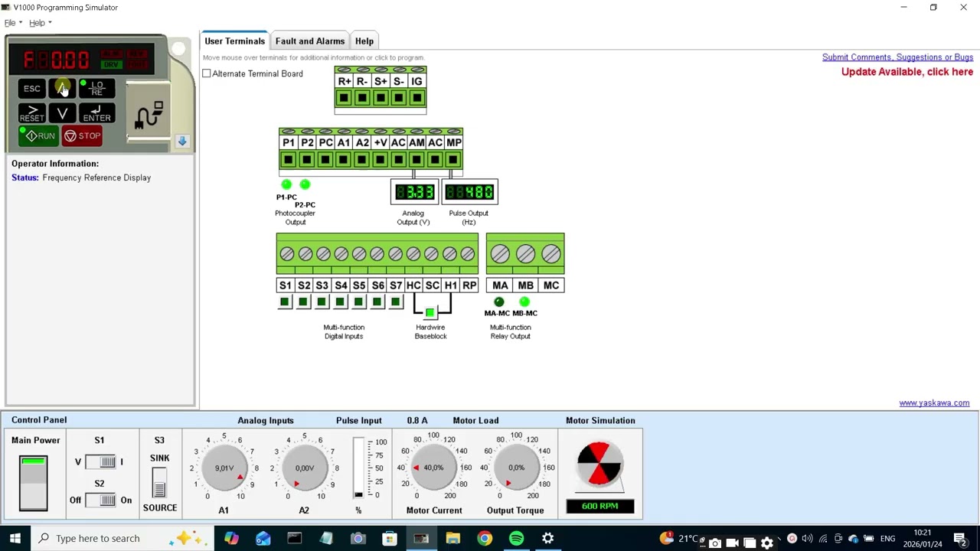Viewport: 980px width, 551px height.
Task: Click the MP terminal square
Action: point(453,160)
